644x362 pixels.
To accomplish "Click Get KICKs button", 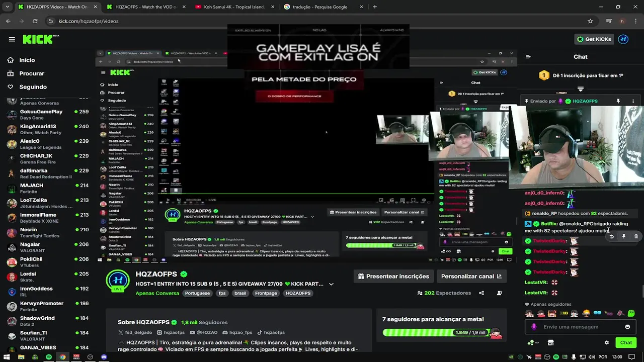I will point(594,39).
